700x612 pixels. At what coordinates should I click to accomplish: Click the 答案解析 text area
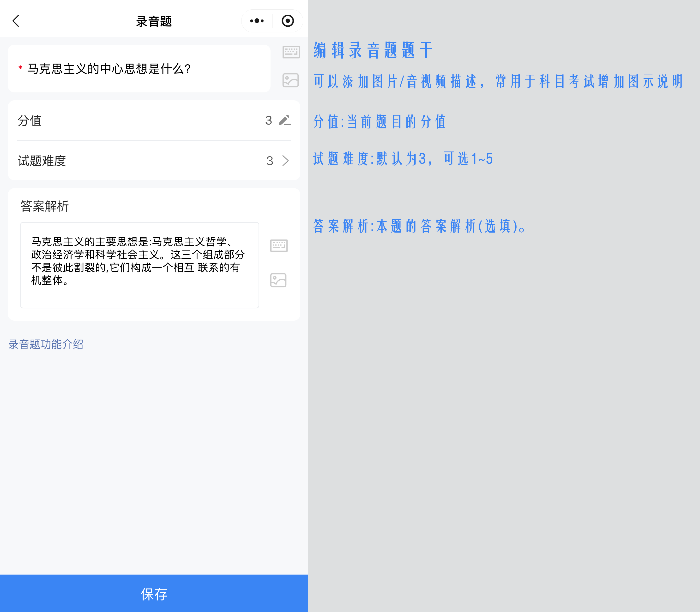(140, 265)
